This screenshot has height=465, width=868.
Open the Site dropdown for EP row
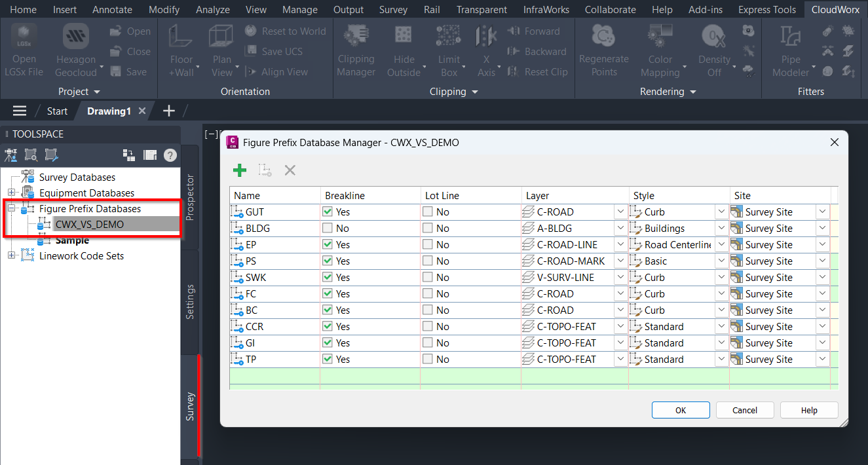click(x=822, y=245)
